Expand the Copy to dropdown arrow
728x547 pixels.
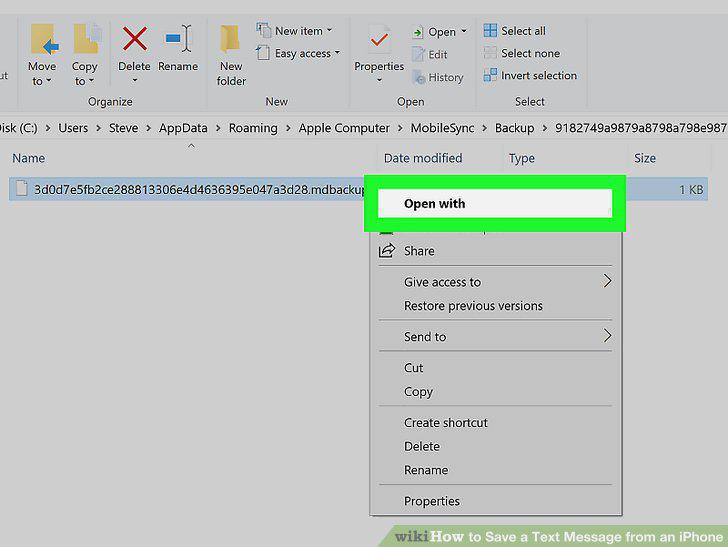click(x=91, y=81)
